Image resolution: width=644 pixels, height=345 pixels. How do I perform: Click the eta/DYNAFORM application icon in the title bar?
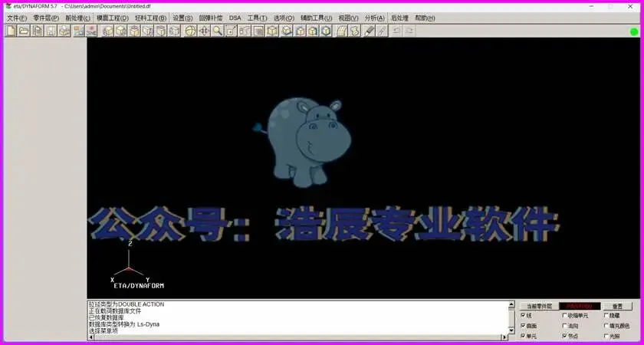point(8,6)
